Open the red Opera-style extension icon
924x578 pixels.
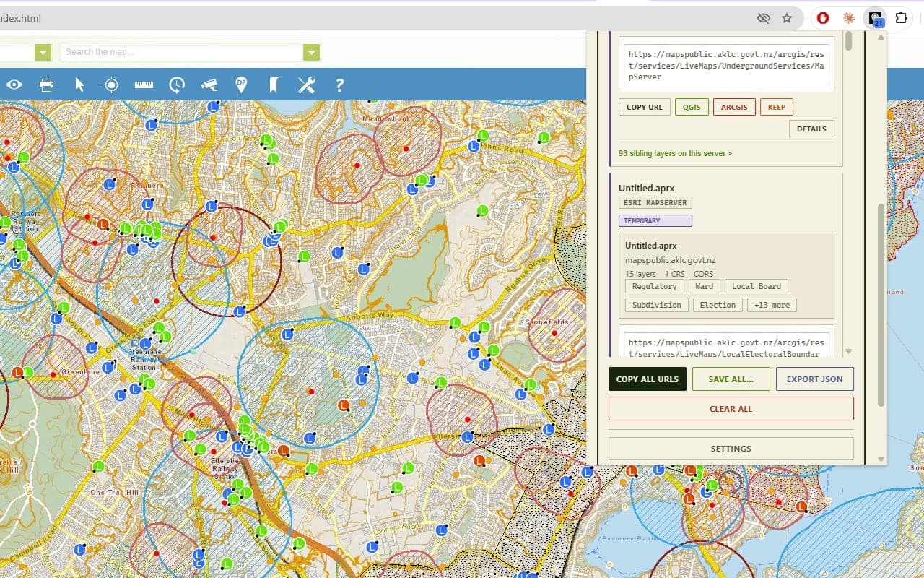coord(823,18)
